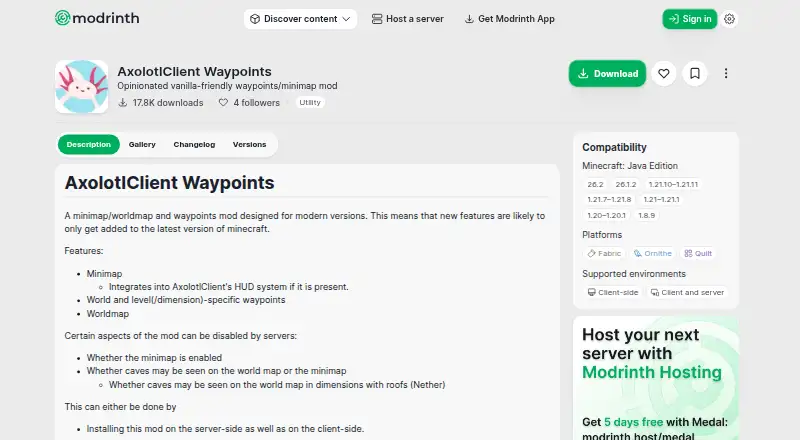Go to Get Modrinth App
This screenshot has height=440, width=800.
pyautogui.click(x=509, y=19)
